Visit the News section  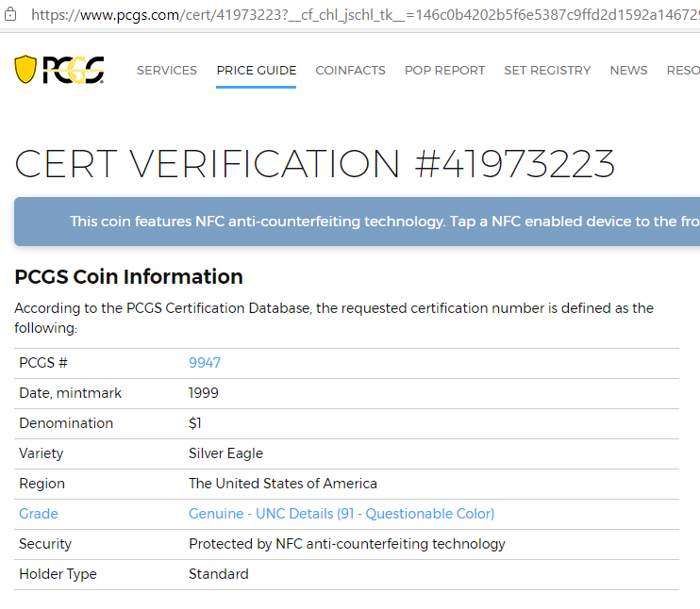[x=628, y=71]
